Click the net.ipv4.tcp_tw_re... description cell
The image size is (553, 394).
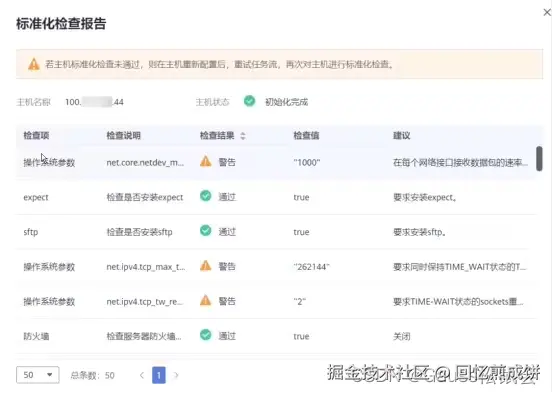point(145,302)
